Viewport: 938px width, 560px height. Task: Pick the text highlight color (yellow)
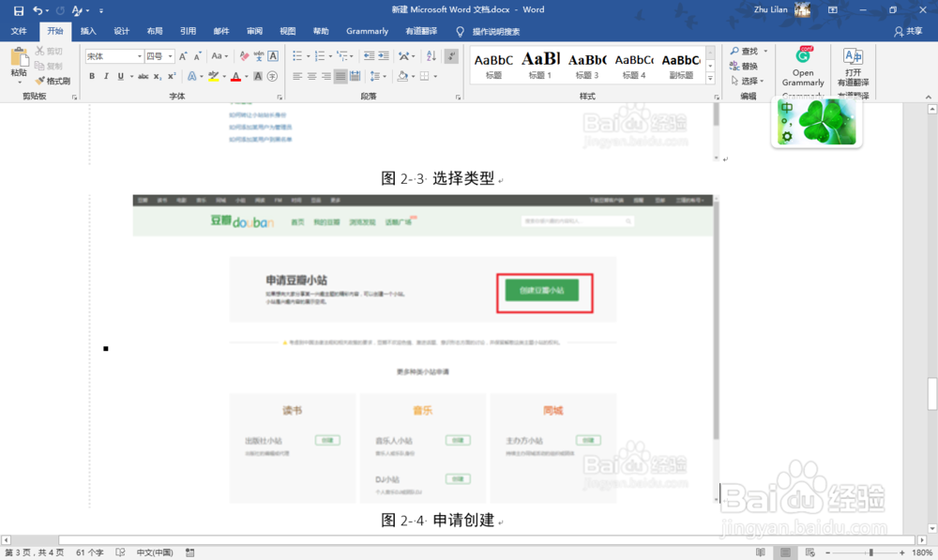[x=213, y=76]
